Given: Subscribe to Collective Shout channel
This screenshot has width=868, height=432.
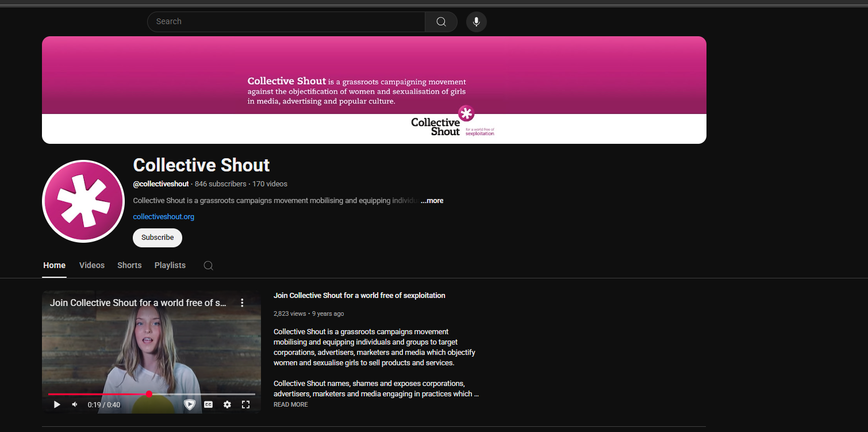Looking at the screenshot, I should click(158, 238).
